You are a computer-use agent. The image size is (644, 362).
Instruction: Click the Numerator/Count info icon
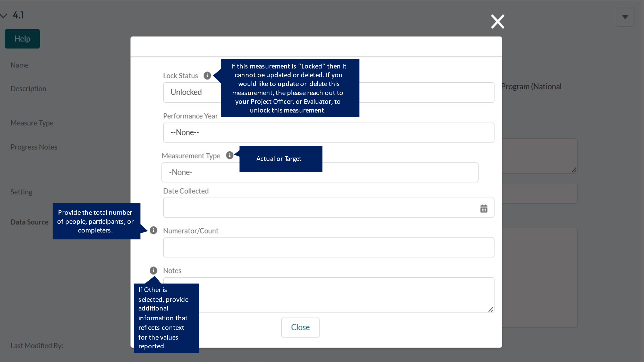point(154,230)
